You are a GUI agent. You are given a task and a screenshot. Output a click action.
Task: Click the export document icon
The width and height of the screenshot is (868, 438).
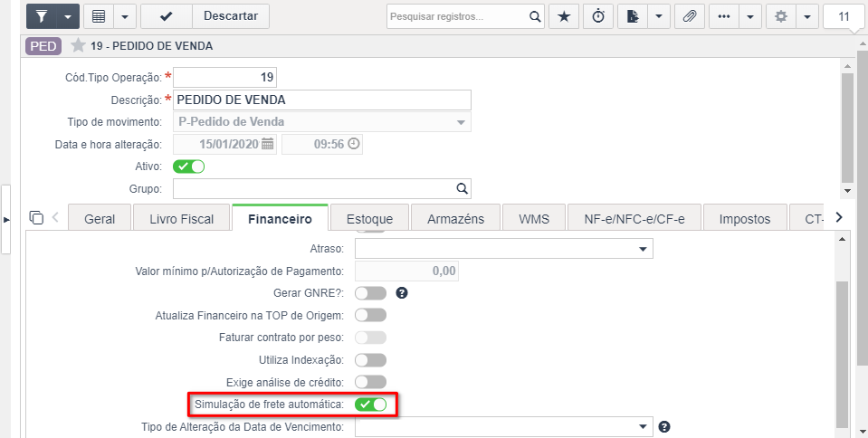point(633,16)
